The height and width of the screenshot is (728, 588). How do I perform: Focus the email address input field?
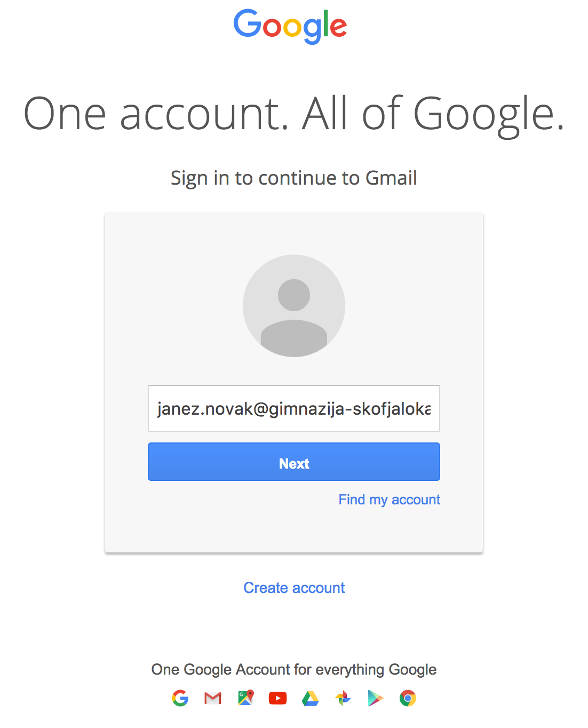click(x=294, y=408)
